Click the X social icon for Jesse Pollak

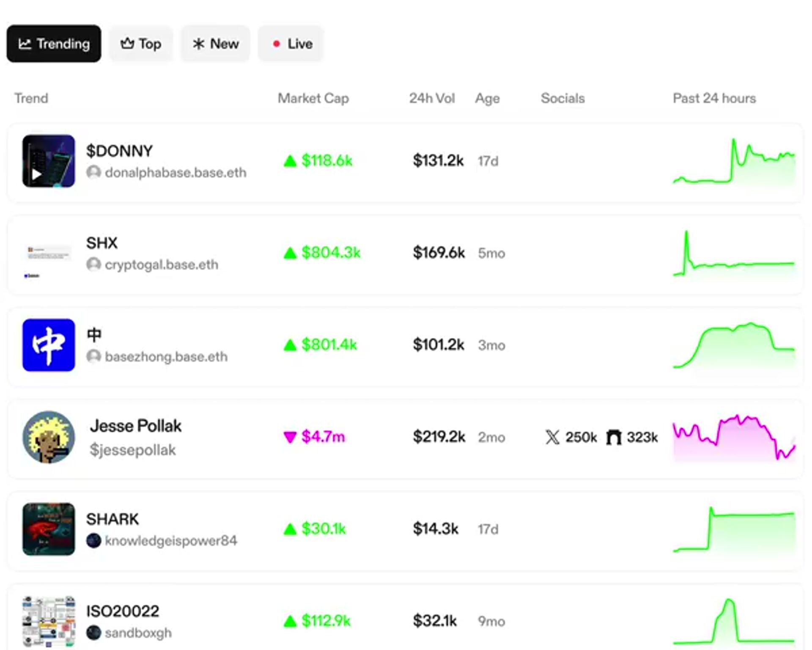tap(552, 437)
